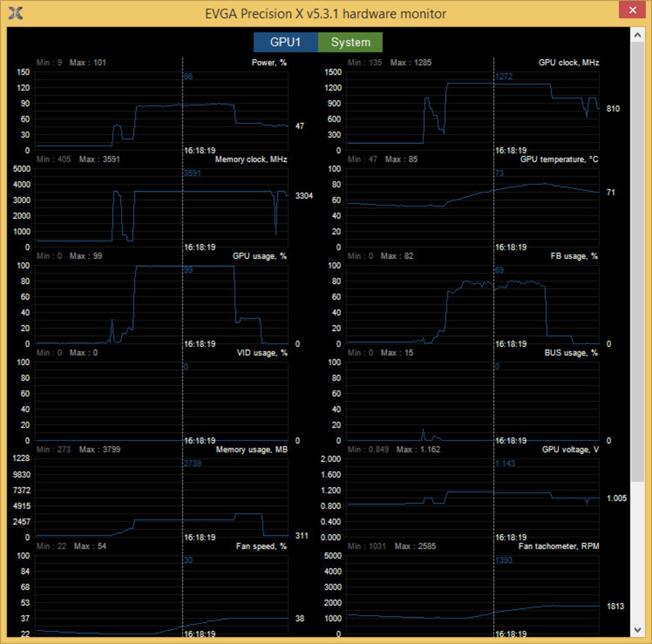The width and height of the screenshot is (652, 644).
Task: Click the 'Max : 54' Fan speed label
Action: (x=90, y=546)
